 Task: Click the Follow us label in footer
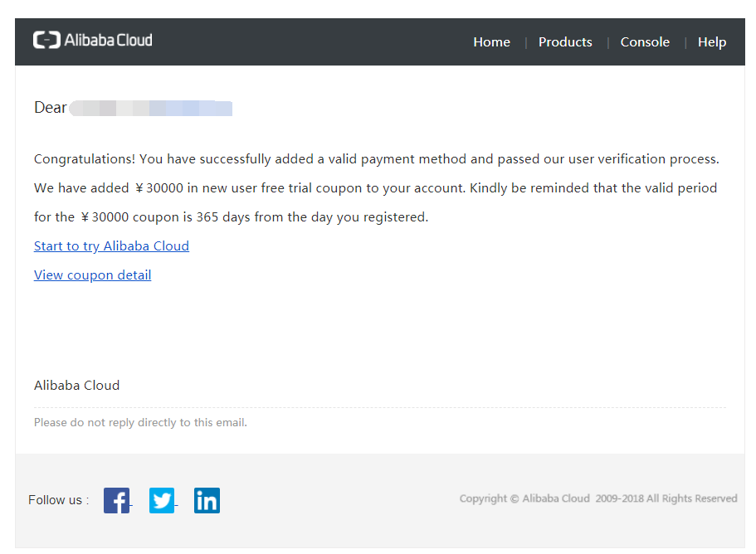tap(58, 500)
